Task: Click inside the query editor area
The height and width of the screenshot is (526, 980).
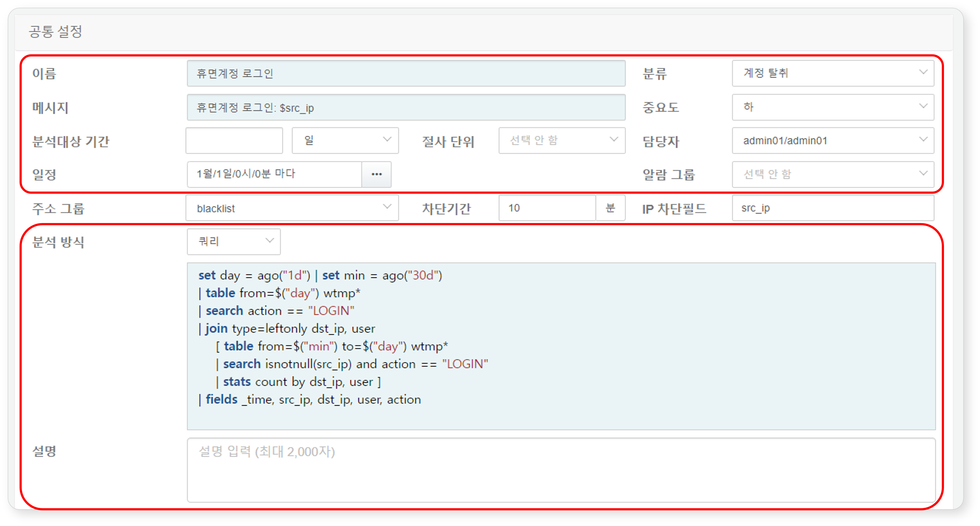Action: coord(561,346)
